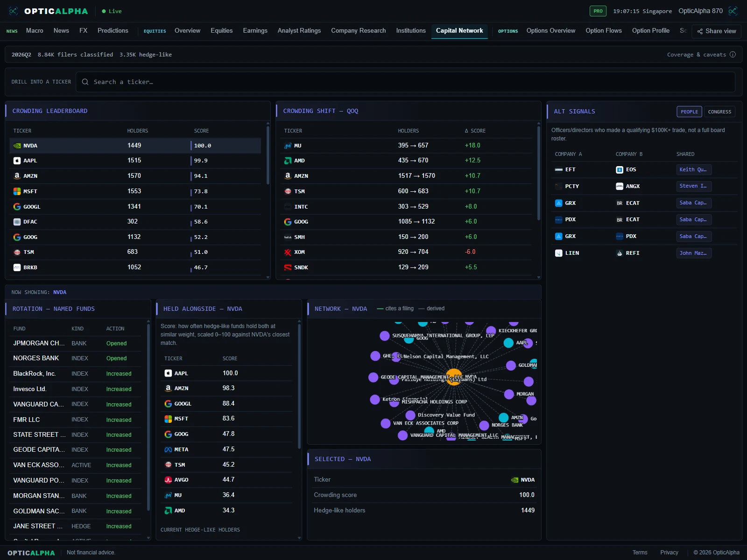Click the MSFT logo in Crowding Leaderboard
Image resolution: width=747 pixels, height=560 pixels.
point(17,191)
